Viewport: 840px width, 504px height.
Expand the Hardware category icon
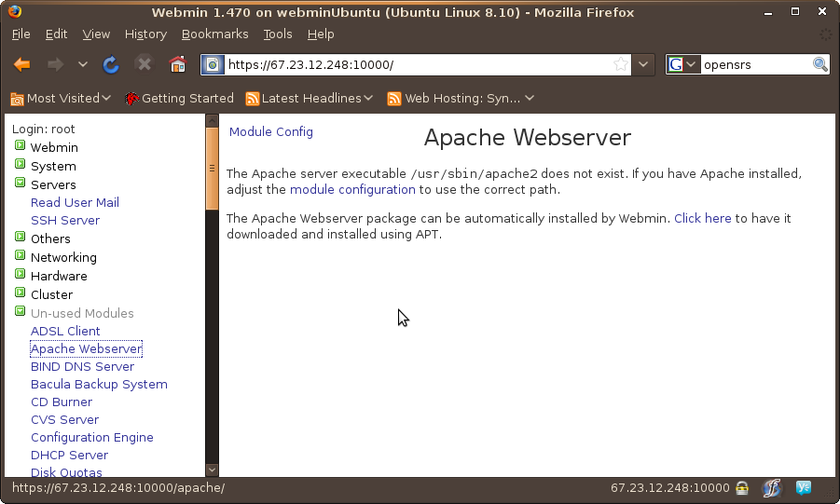[20, 274]
